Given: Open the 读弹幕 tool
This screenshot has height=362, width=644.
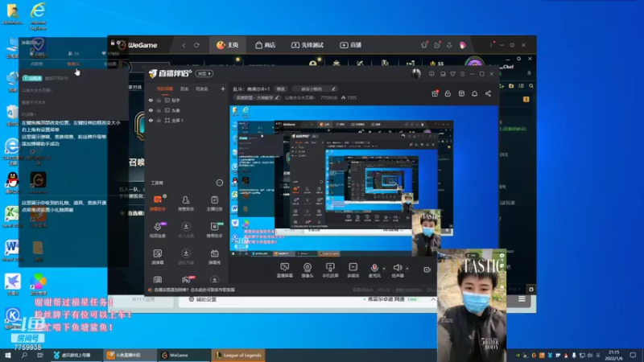Looking at the screenshot, I should [x=158, y=257].
